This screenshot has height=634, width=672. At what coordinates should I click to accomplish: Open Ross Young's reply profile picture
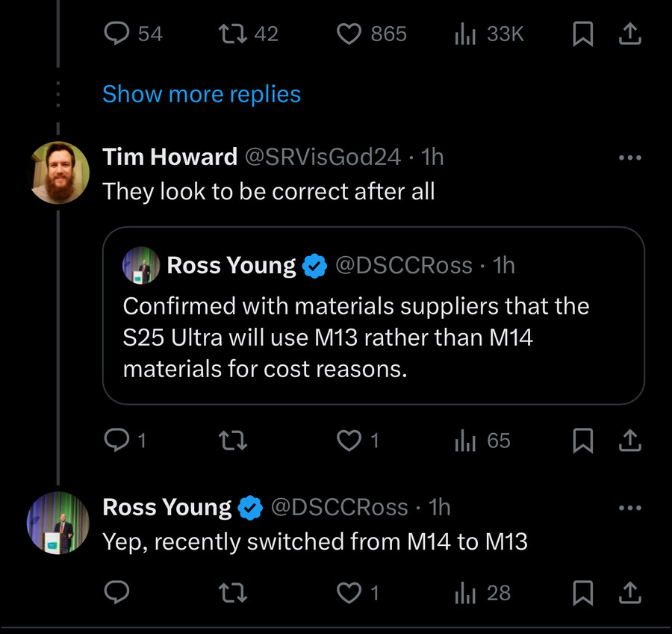coord(58,523)
